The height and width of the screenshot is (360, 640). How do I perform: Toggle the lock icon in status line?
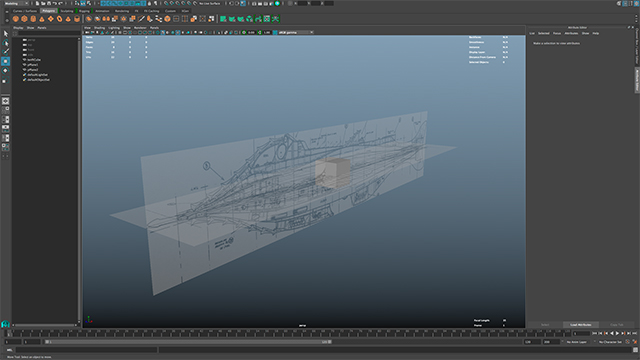149,3
